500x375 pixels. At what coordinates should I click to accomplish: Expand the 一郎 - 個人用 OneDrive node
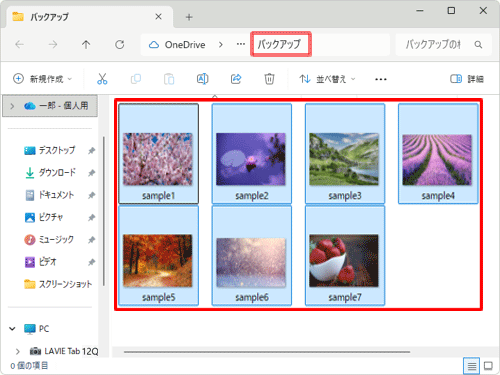(x=12, y=106)
